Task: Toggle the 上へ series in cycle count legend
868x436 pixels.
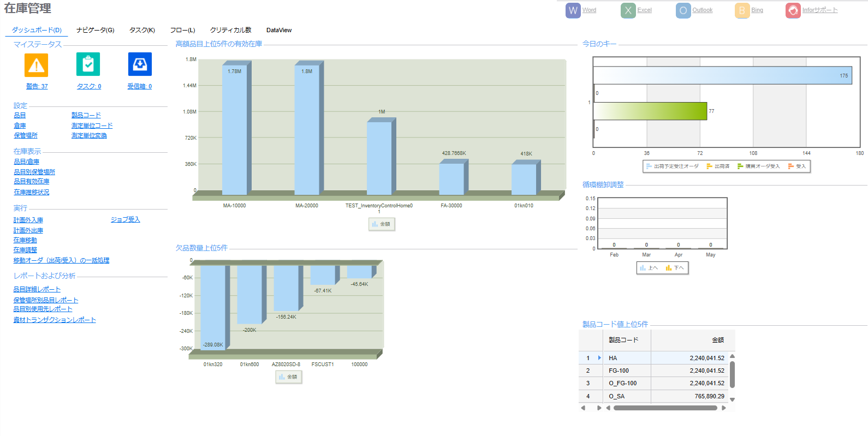Action: coord(649,268)
